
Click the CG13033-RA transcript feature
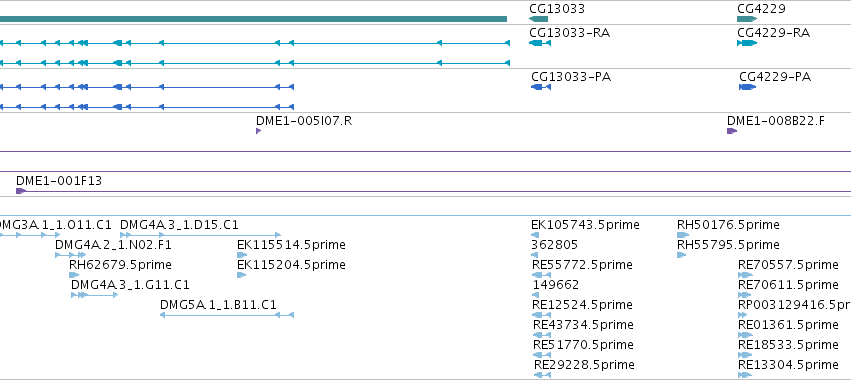coord(540,43)
